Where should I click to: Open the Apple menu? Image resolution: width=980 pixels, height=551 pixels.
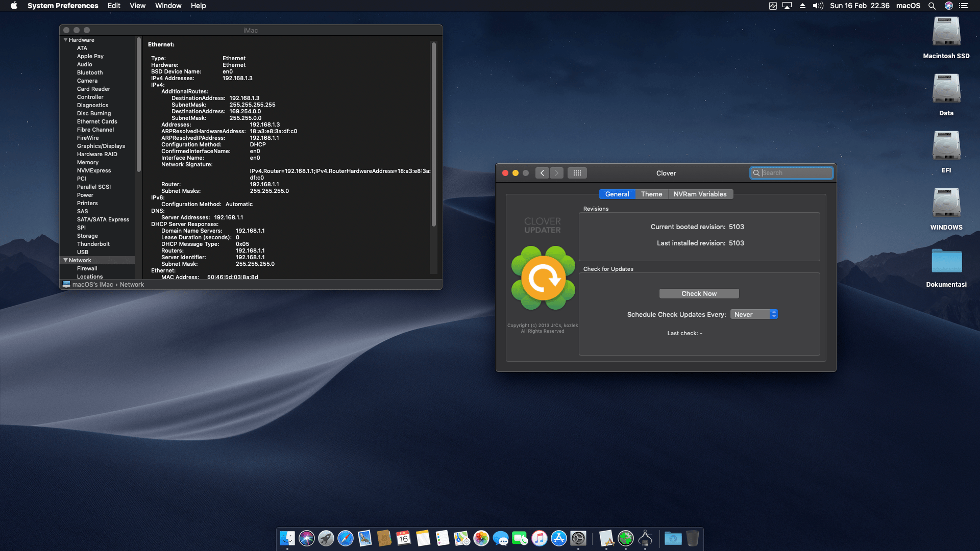14,6
